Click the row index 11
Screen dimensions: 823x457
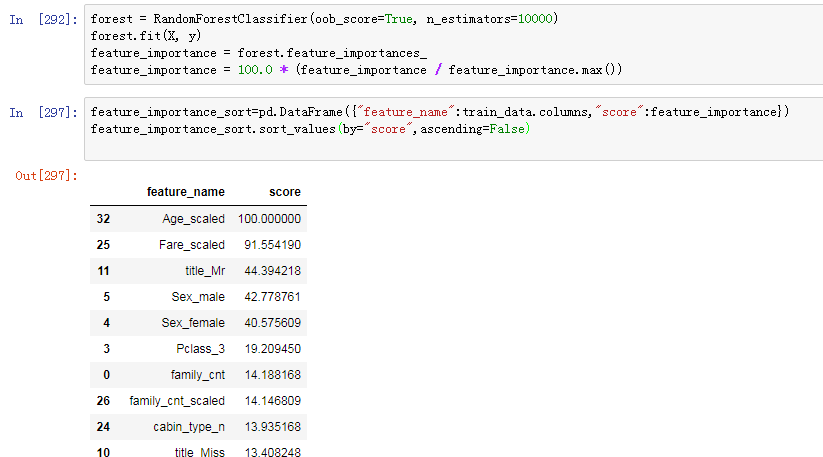click(103, 271)
